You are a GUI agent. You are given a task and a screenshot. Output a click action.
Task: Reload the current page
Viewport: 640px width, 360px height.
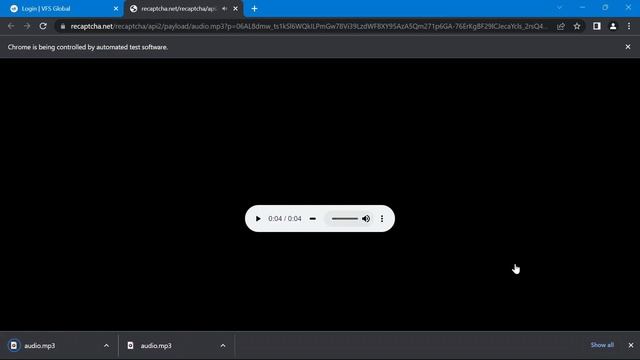click(43, 26)
